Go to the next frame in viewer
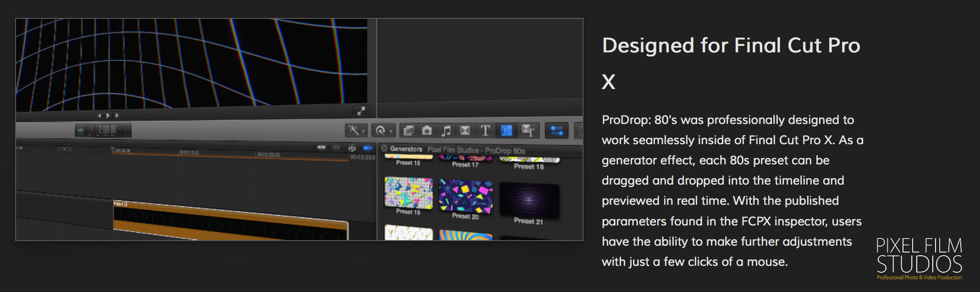The width and height of the screenshot is (980, 292). click(x=117, y=116)
